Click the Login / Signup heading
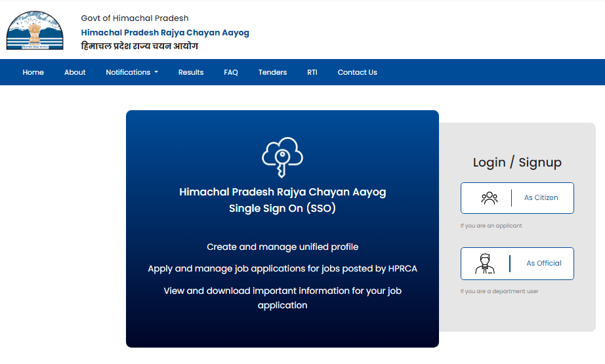 pyautogui.click(x=517, y=163)
